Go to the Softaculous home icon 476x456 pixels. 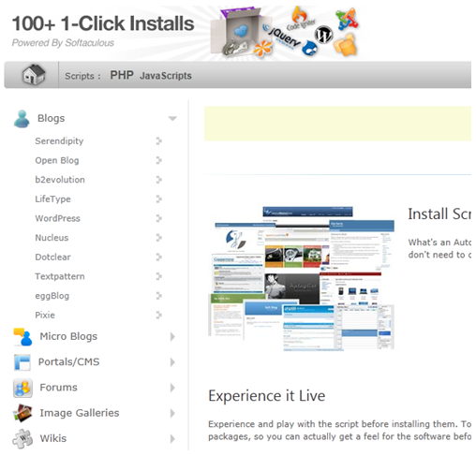click(x=34, y=75)
